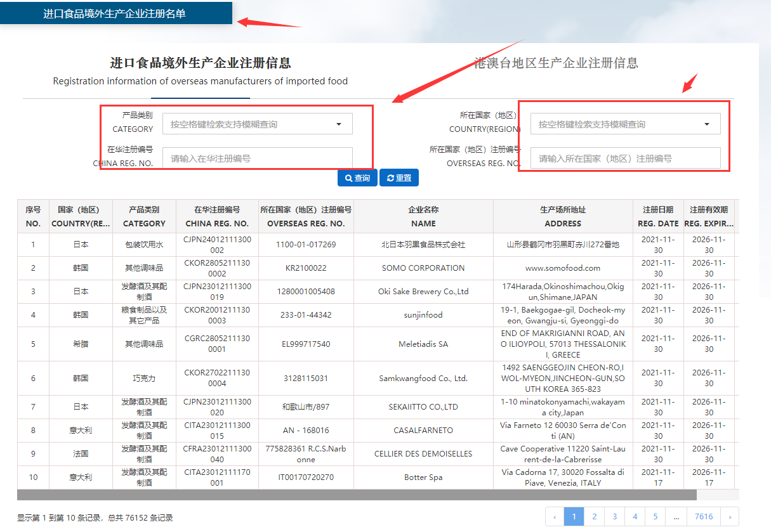
Task: Jump to last page 7616
Action: click(704, 517)
